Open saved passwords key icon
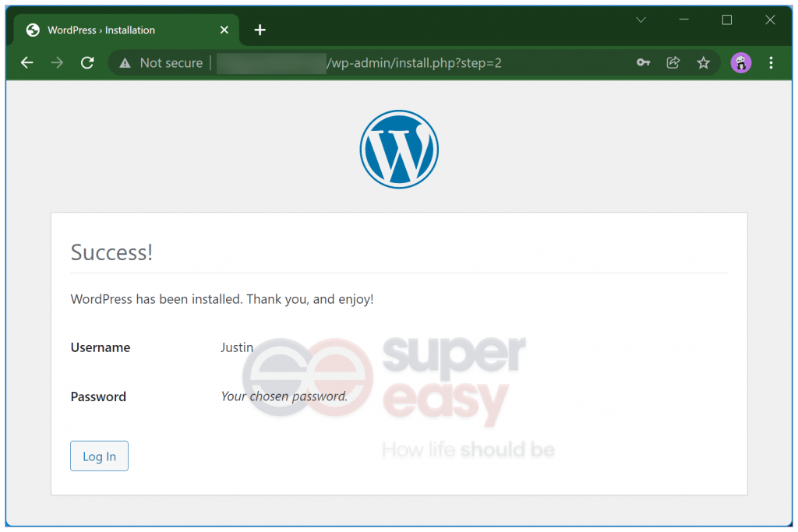This screenshot has width=798, height=532. coord(643,62)
